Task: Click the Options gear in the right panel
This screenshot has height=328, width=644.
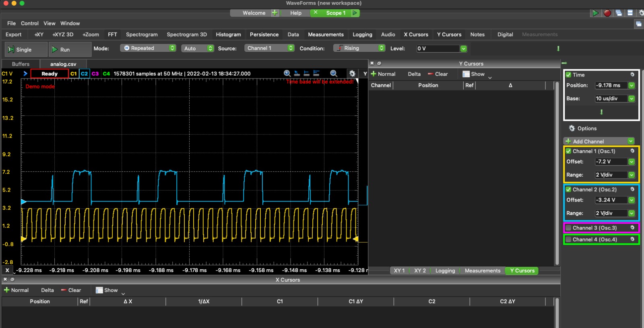Action: pyautogui.click(x=572, y=128)
